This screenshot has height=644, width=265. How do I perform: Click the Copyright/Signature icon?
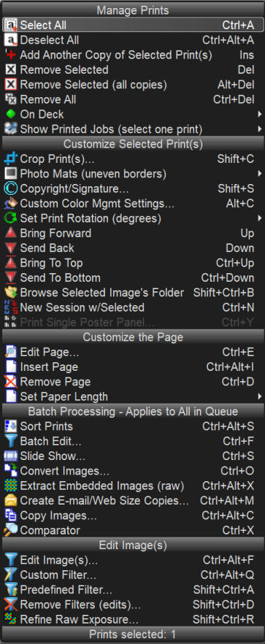[10, 188]
